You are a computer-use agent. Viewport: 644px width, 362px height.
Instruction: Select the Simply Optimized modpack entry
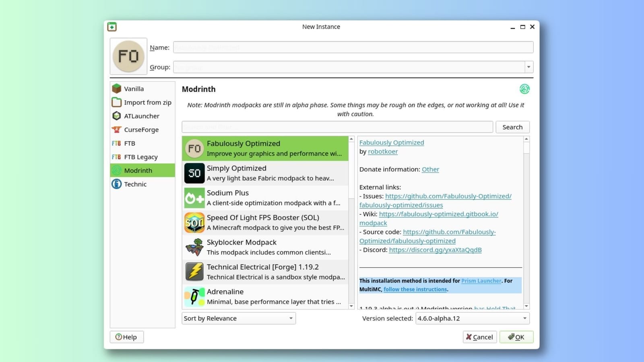[266, 173]
